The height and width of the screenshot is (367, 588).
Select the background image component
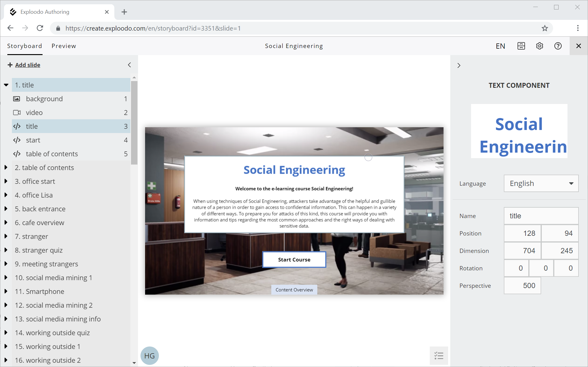[x=44, y=99]
